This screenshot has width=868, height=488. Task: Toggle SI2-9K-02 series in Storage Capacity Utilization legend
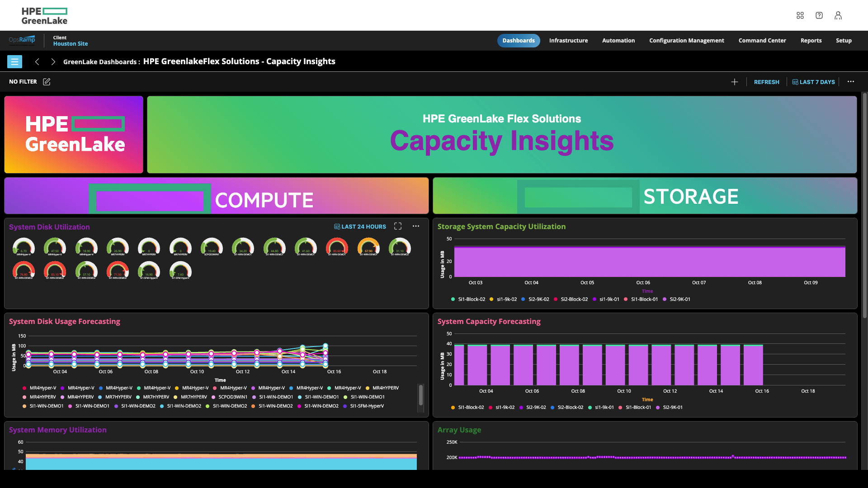pos(535,299)
